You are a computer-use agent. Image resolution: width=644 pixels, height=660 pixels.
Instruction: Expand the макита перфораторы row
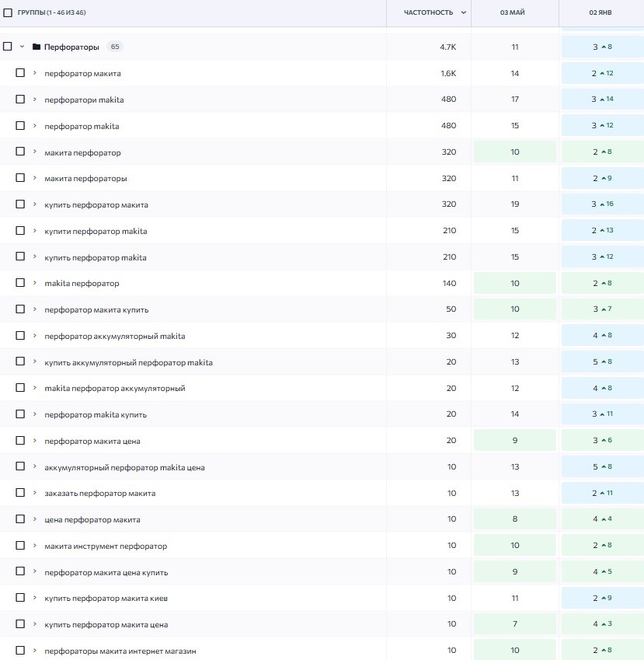(34, 178)
